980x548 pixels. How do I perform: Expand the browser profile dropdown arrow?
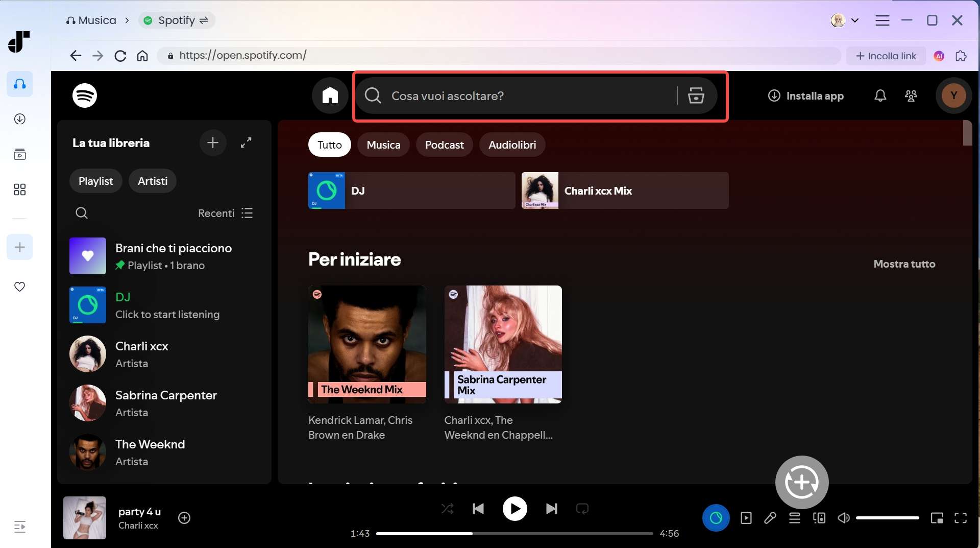tap(855, 20)
